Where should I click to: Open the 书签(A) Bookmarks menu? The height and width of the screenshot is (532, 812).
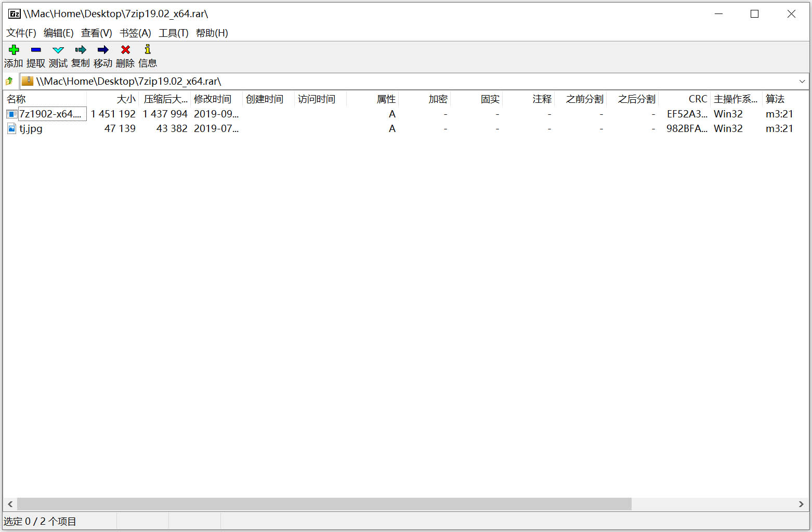pos(135,33)
